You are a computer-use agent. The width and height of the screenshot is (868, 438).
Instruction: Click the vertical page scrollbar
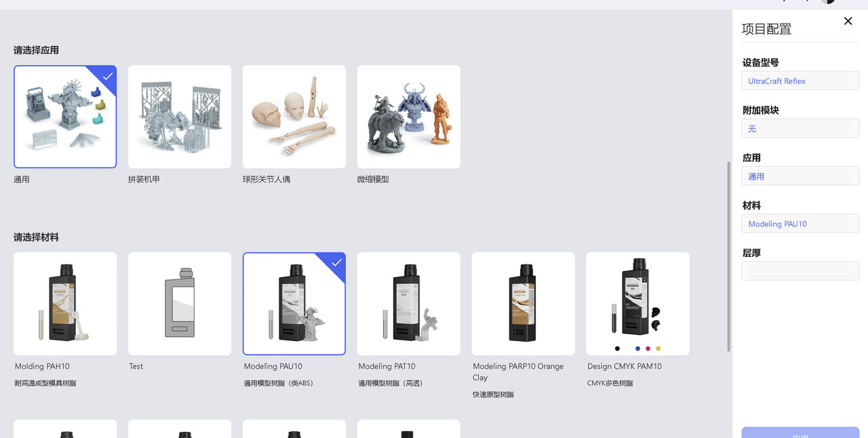click(729, 256)
